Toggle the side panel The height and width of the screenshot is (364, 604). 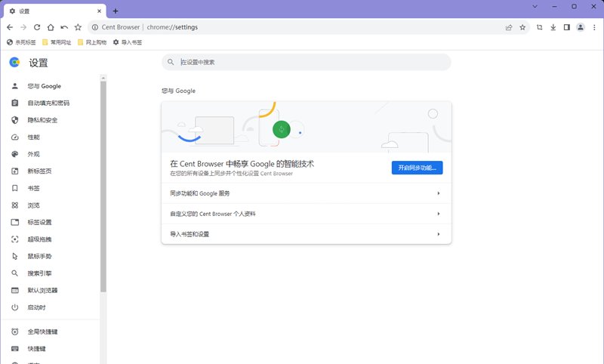[x=567, y=27]
